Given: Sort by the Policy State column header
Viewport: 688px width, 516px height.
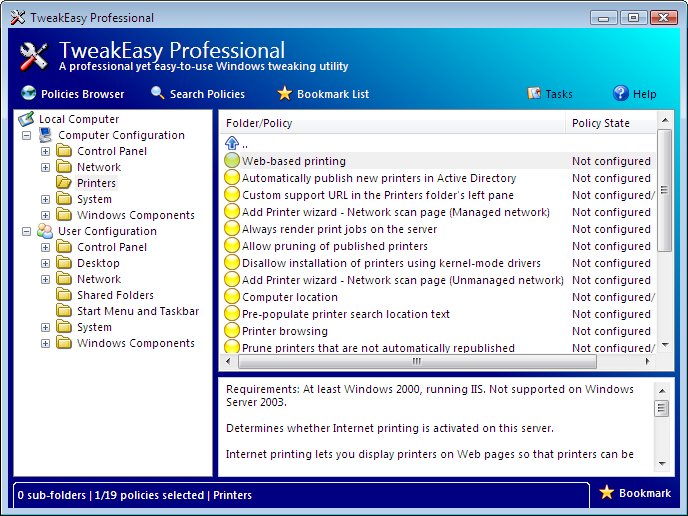Looking at the screenshot, I should 611,123.
